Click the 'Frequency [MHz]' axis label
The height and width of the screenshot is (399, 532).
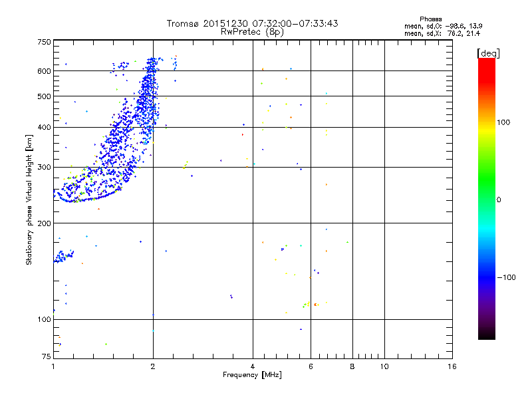(x=252, y=375)
